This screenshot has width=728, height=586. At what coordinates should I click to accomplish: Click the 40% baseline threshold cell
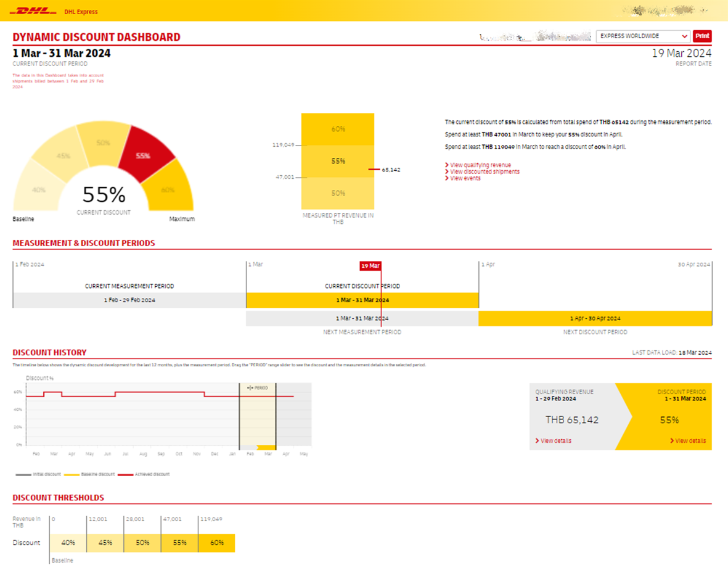point(68,543)
